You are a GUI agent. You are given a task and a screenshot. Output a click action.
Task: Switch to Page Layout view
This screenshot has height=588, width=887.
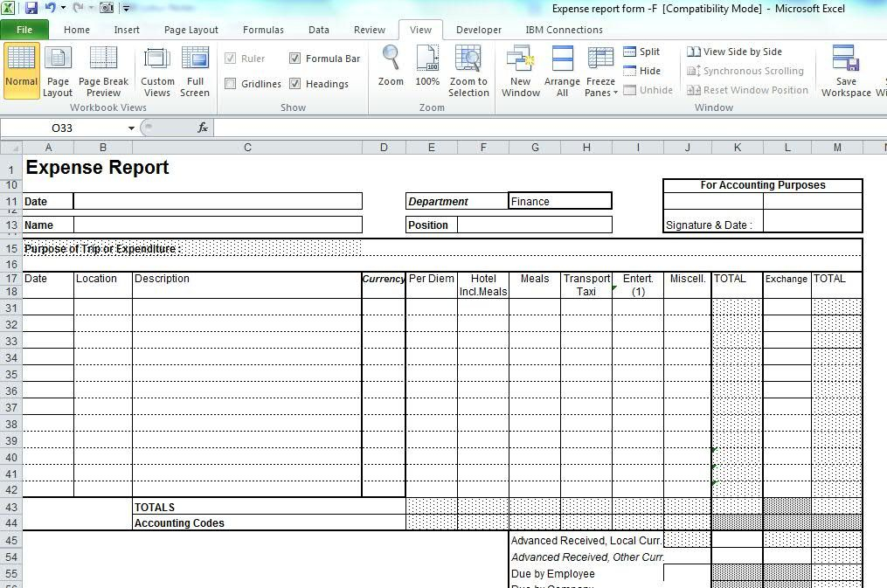[58, 72]
